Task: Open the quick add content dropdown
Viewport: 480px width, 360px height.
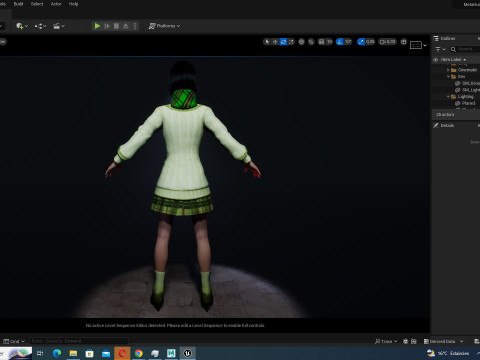Action: [22, 26]
